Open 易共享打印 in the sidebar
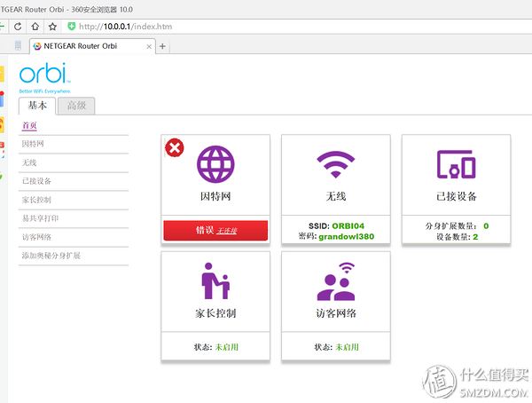The image size is (532, 403). tap(41, 218)
